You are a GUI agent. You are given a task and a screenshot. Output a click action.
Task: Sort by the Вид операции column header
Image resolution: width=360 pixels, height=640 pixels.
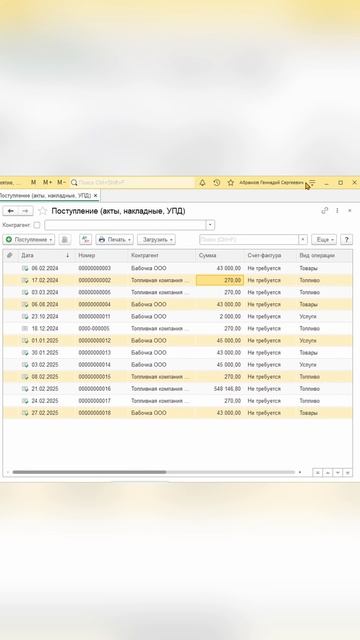click(324, 256)
